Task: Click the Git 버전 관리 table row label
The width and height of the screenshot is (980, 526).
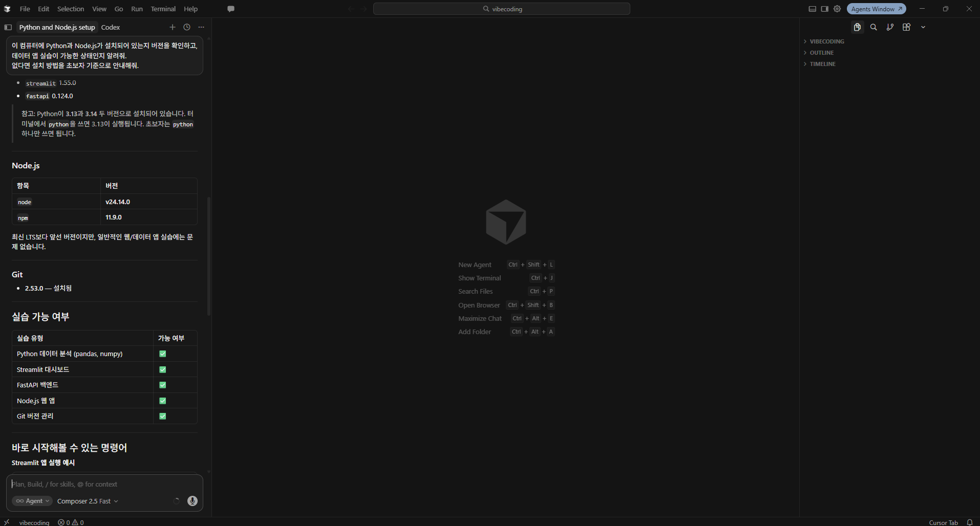Action: pyautogui.click(x=35, y=416)
